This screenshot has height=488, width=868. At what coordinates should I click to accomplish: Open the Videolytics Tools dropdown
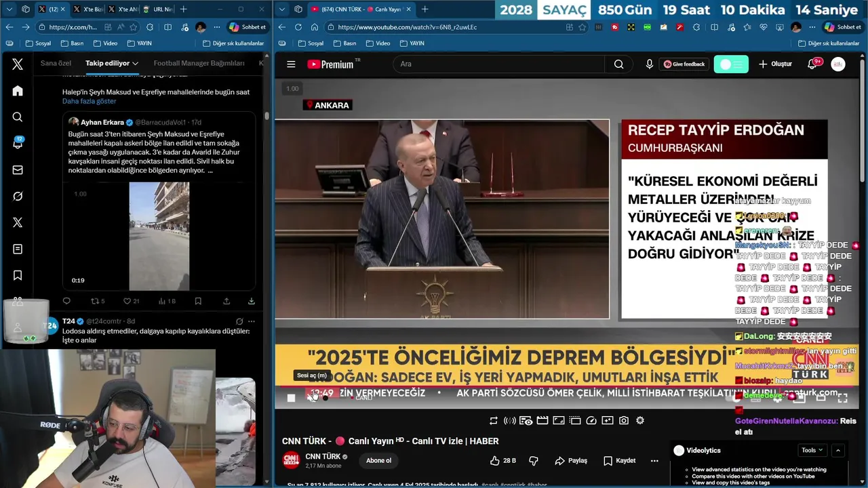pyautogui.click(x=812, y=450)
